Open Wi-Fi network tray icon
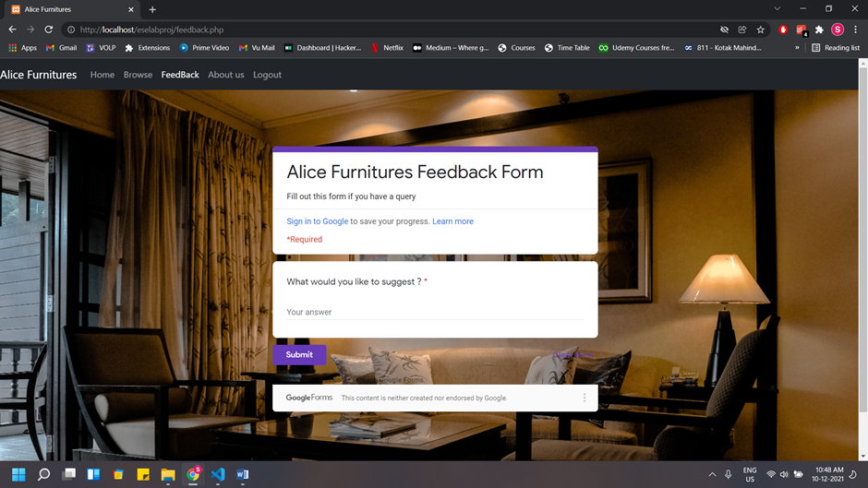868x488 pixels. point(770,475)
